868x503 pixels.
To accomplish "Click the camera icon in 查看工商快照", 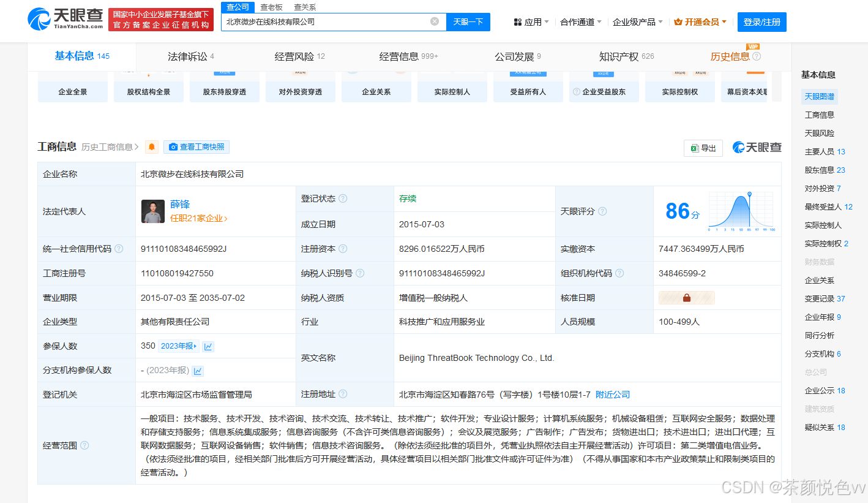I will [x=173, y=147].
